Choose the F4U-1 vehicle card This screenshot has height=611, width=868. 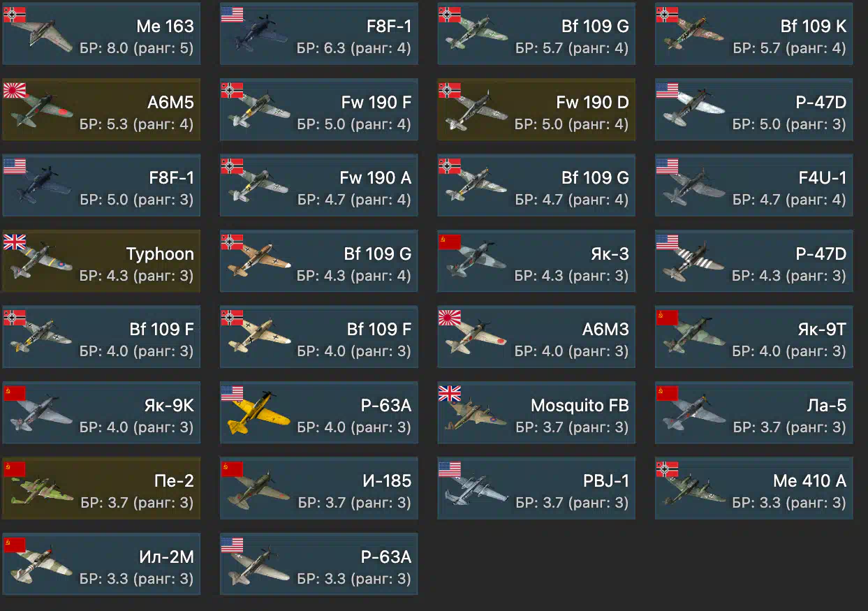753,185
